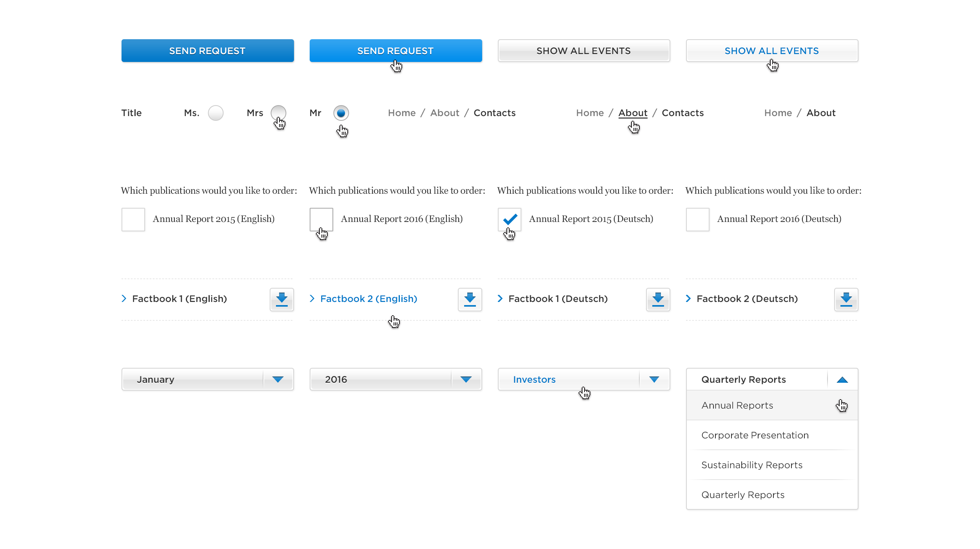Choose Annual Reports from the dropdown list
Screen dimensions: 980x549
tap(772, 405)
